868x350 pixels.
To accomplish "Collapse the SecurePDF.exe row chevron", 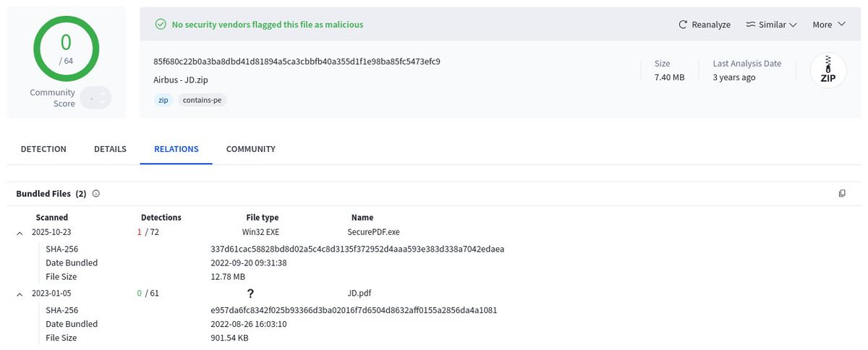I will [19, 232].
